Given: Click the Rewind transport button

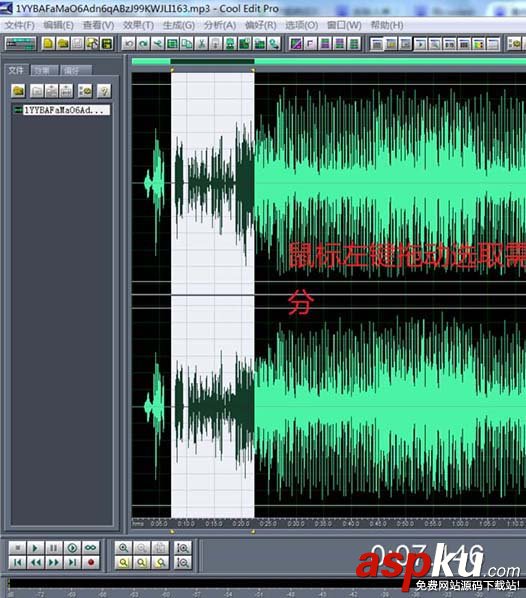Looking at the screenshot, I should 35,562.
